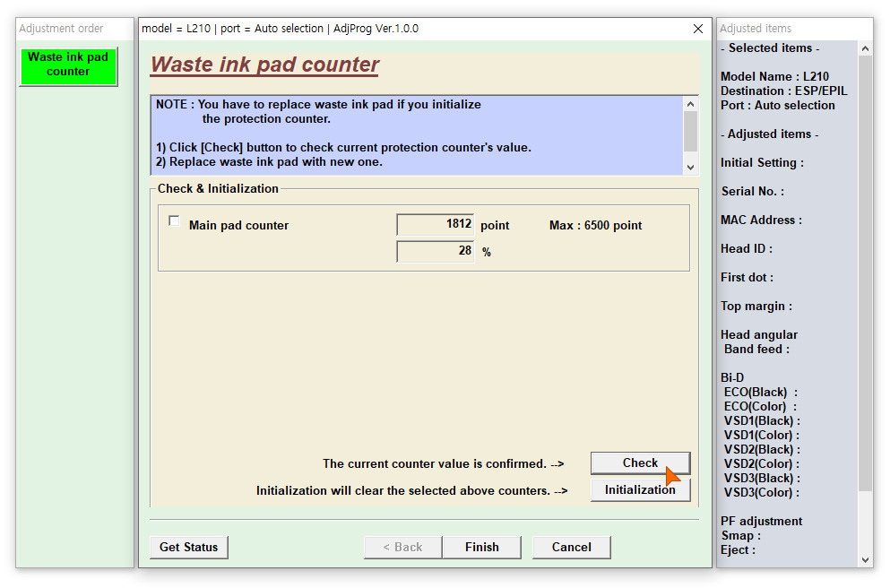Screen dimensions: 890x588
Task: Click the note box scrollbar thumb
Action: coord(690,131)
